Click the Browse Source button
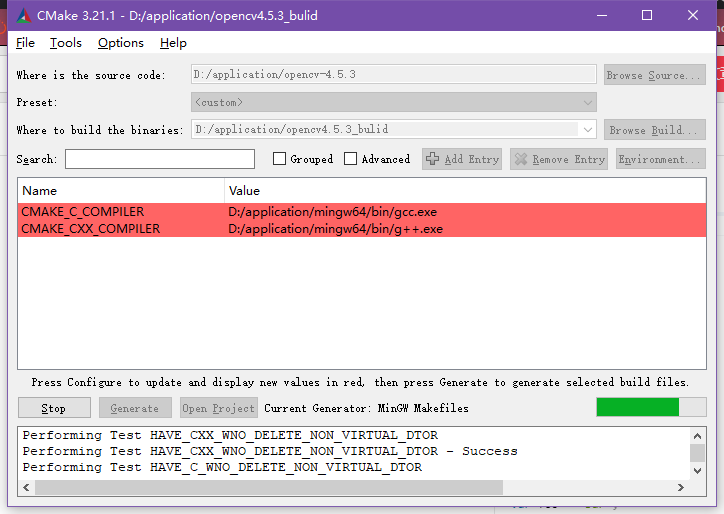724x514 pixels. click(655, 75)
